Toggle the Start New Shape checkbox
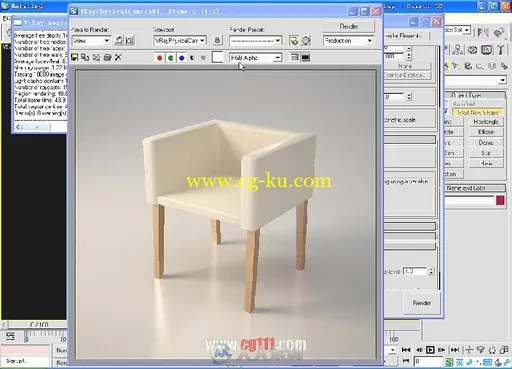 coord(447,112)
